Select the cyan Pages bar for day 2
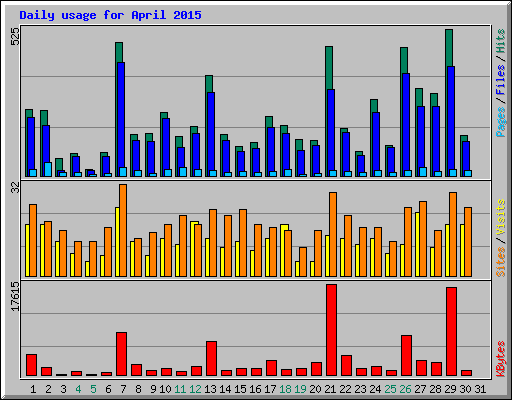The height and width of the screenshot is (400, 512). 48,169
